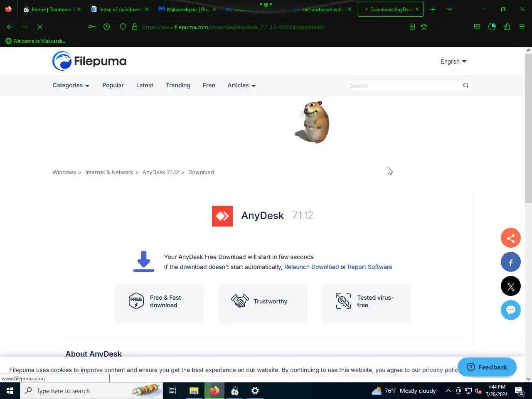Open Task View in taskbar
Image resolution: width=532 pixels, height=399 pixels.
coord(173,391)
